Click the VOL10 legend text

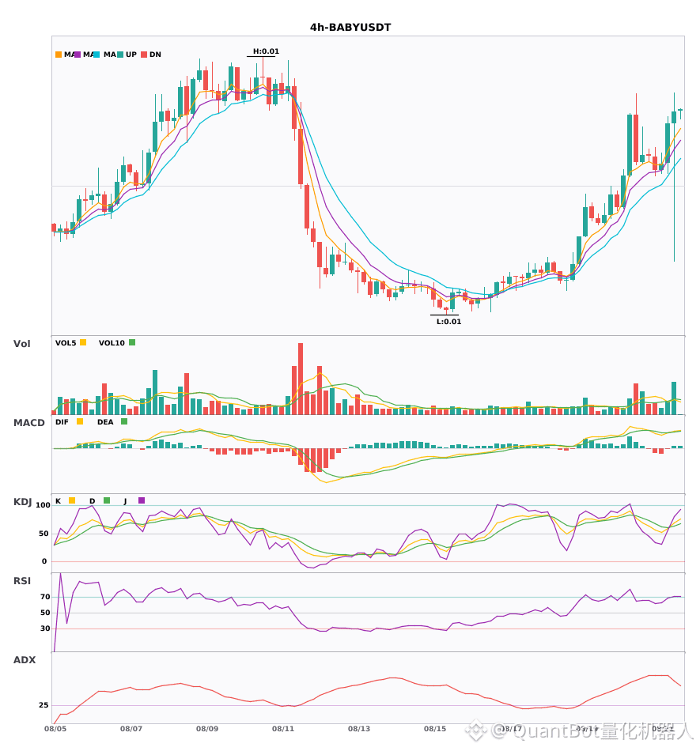(112, 343)
